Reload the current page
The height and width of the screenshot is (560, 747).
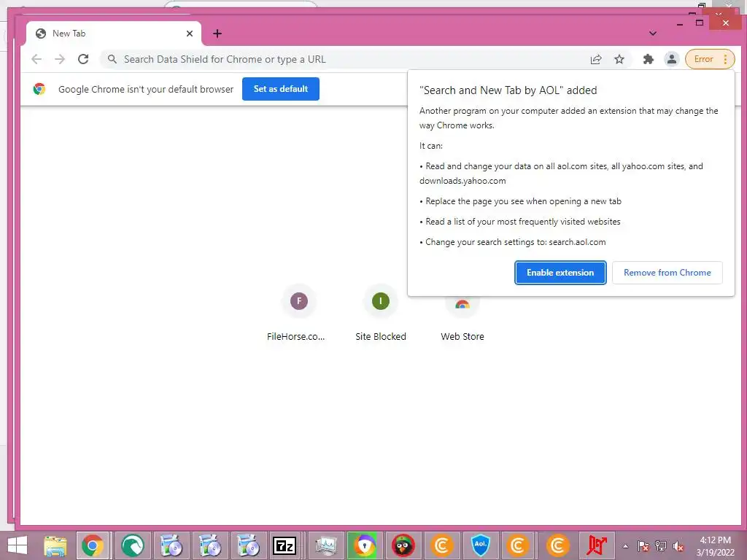83,59
